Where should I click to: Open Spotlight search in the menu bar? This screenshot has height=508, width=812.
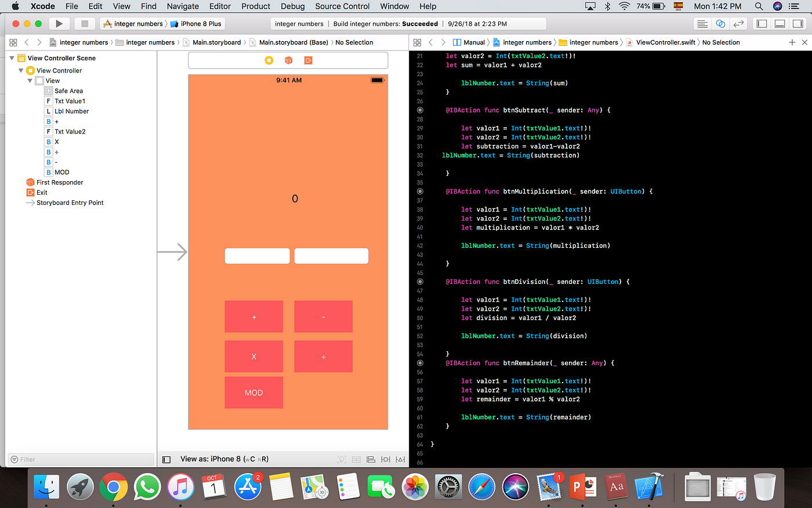(x=759, y=6)
